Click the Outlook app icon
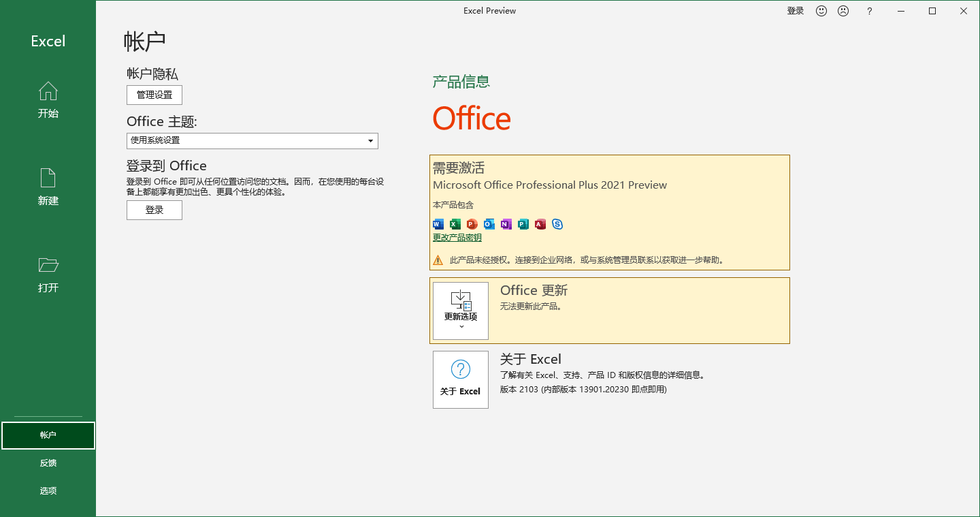The height and width of the screenshot is (517, 980). coord(489,224)
